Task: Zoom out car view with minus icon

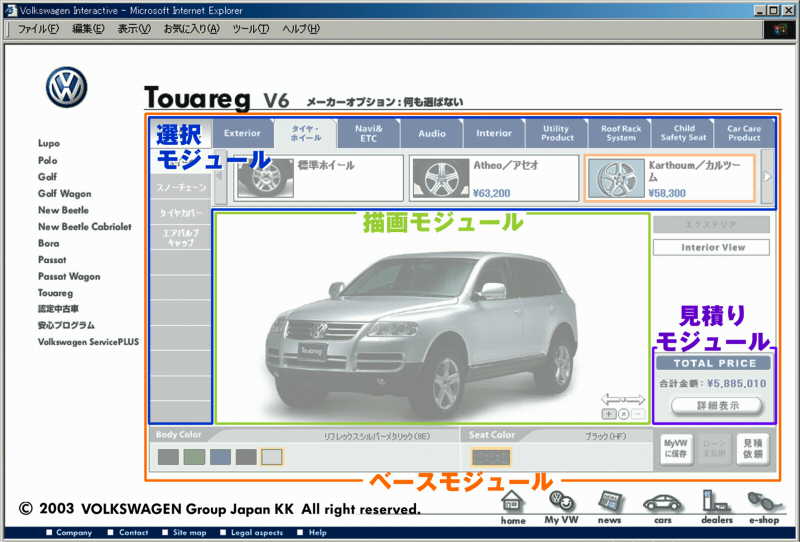Action: tap(638, 414)
